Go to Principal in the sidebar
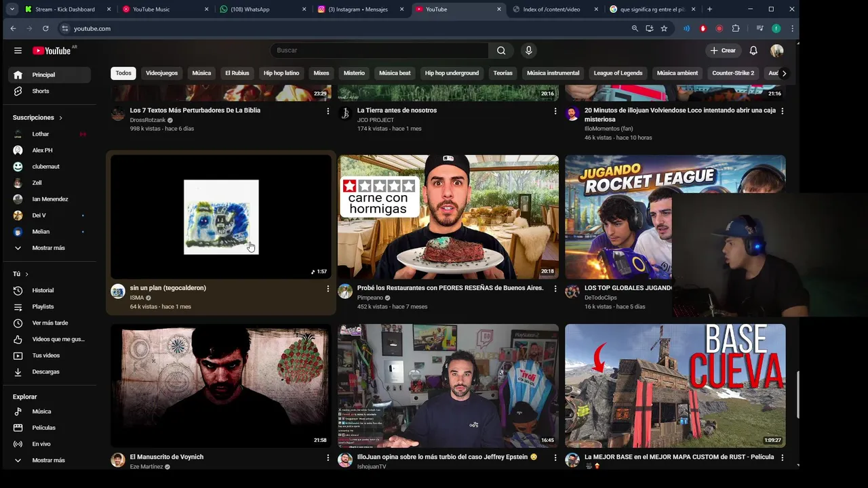Image resolution: width=868 pixels, height=488 pixels. coord(49,75)
